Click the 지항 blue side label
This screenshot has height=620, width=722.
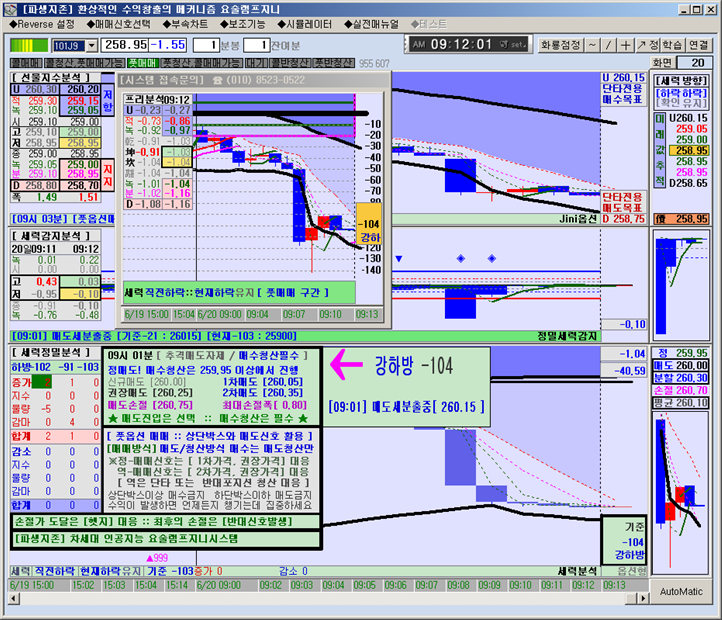click(108, 100)
